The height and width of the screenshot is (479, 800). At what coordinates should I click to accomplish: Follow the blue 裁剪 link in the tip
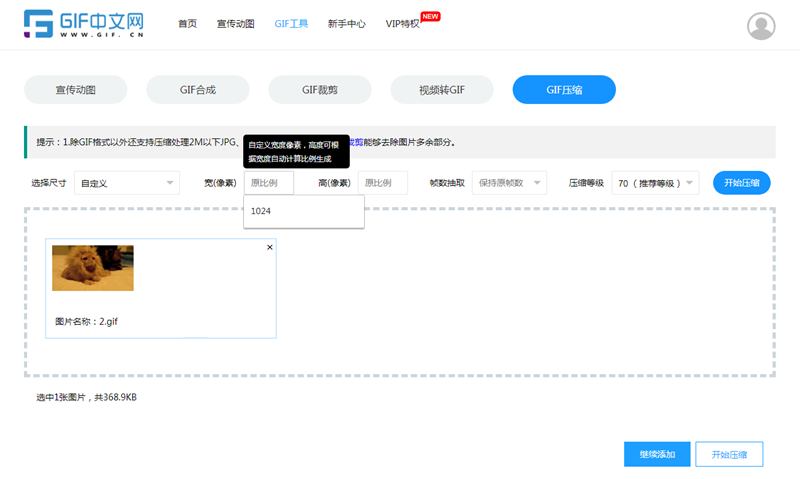pos(356,142)
